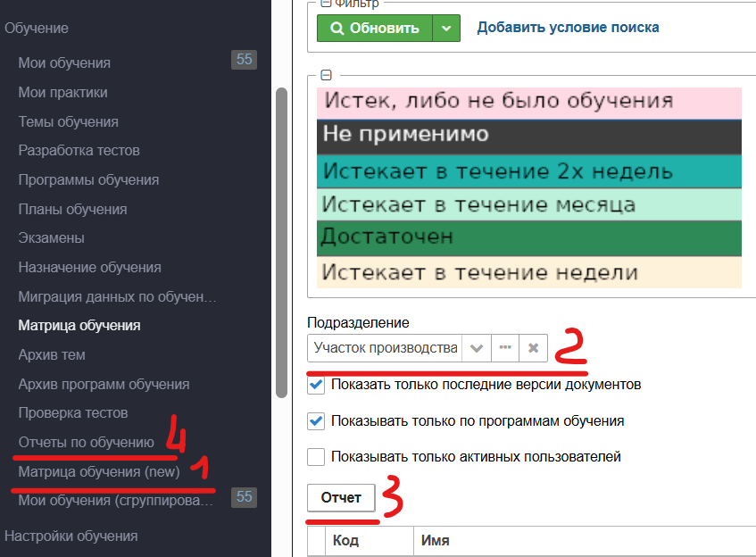The width and height of the screenshot is (756, 557).
Task: Open Разработка тестов section
Action: (79, 151)
